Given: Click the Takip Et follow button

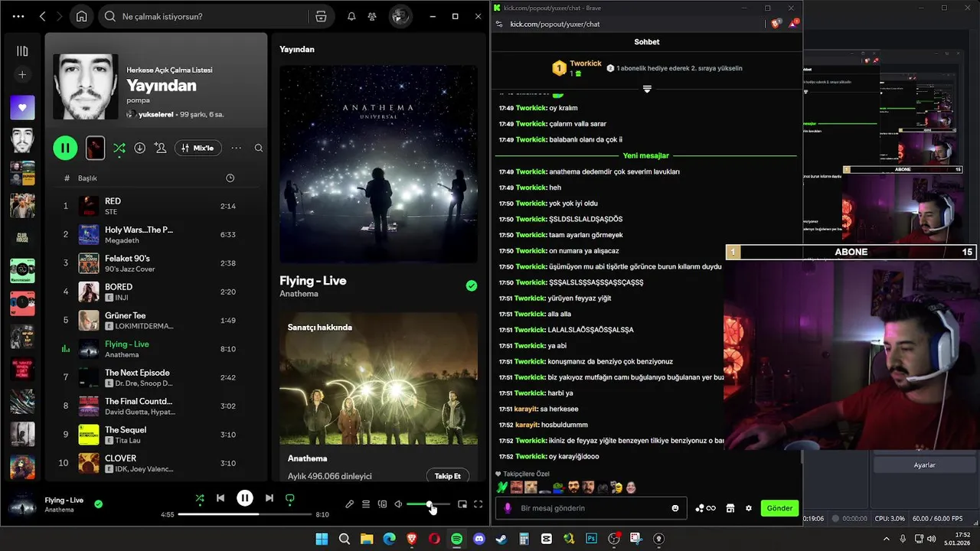Looking at the screenshot, I should [448, 476].
